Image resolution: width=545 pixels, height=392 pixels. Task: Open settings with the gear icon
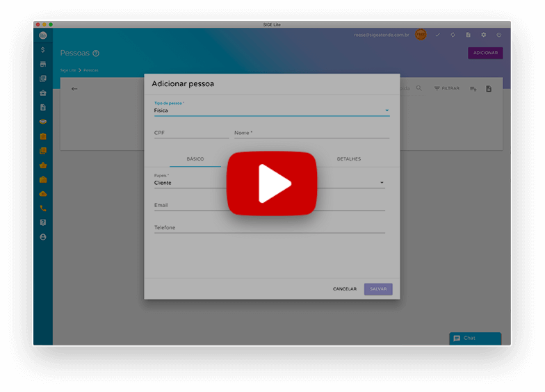484,35
